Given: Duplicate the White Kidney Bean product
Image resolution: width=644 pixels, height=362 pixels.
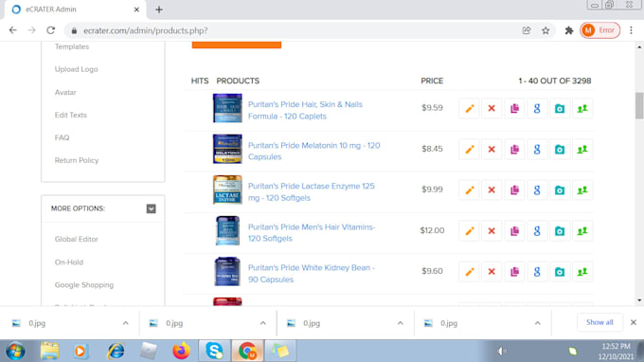Looking at the screenshot, I should coord(514,272).
